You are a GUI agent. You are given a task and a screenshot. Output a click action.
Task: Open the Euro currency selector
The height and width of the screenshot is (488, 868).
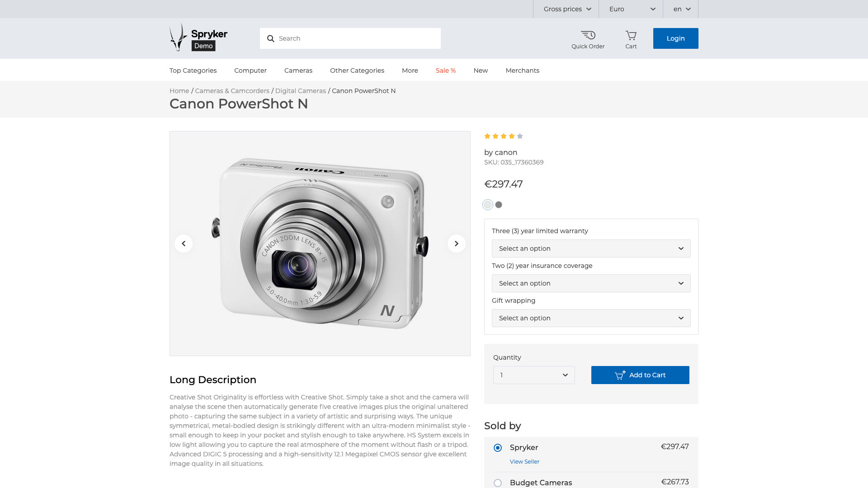(631, 9)
